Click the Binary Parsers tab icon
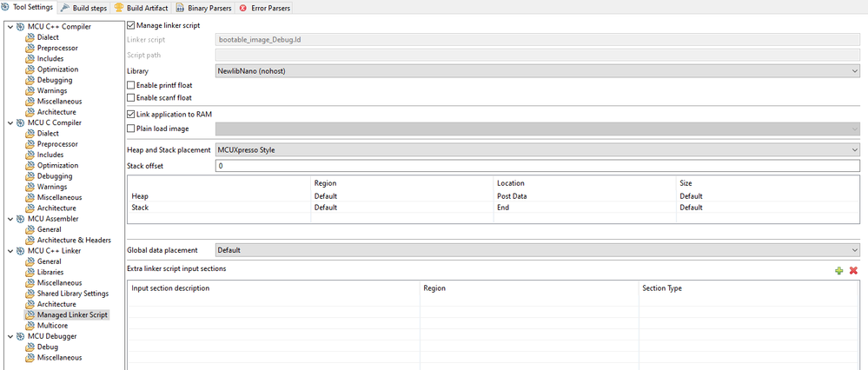Screen dimensions: 868x370 coord(181,9)
